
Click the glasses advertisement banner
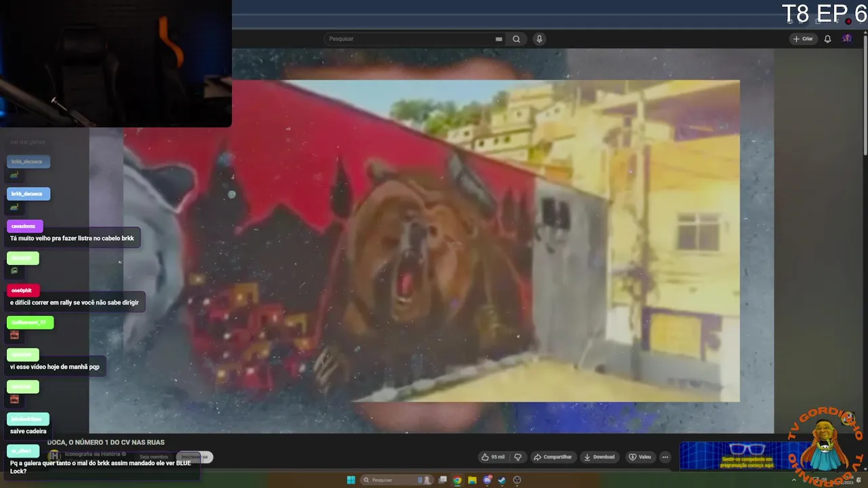[746, 455]
